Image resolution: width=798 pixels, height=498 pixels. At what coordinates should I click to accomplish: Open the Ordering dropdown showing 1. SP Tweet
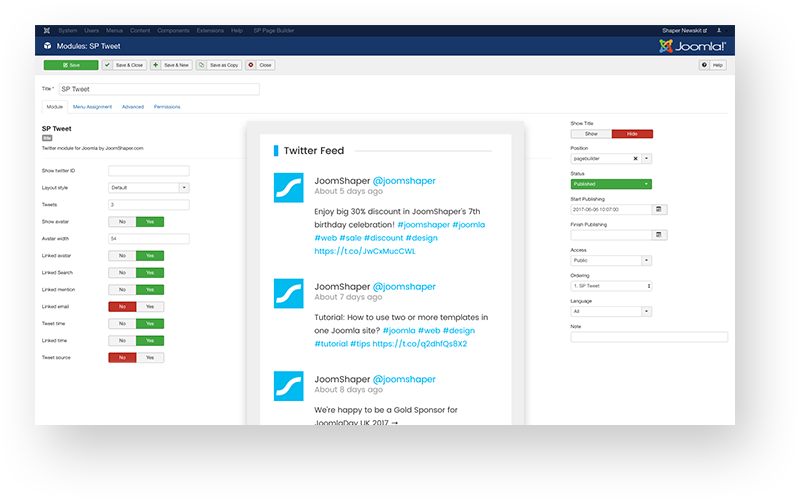click(611, 286)
